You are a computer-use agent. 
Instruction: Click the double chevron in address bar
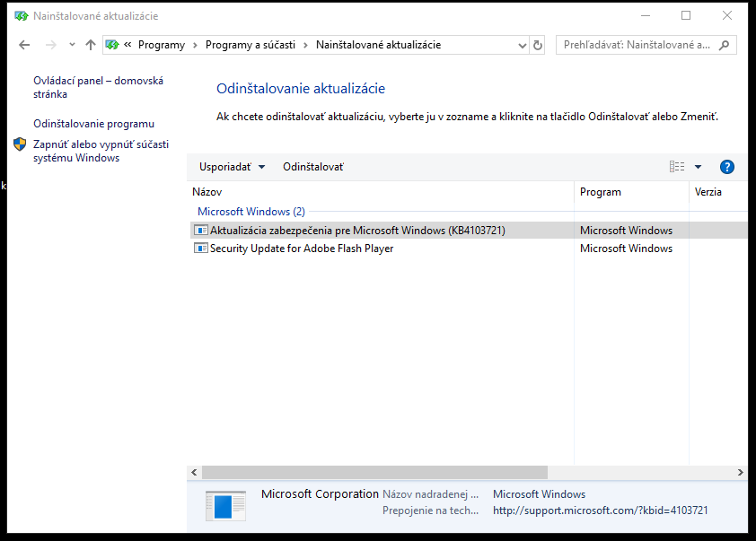(127, 45)
